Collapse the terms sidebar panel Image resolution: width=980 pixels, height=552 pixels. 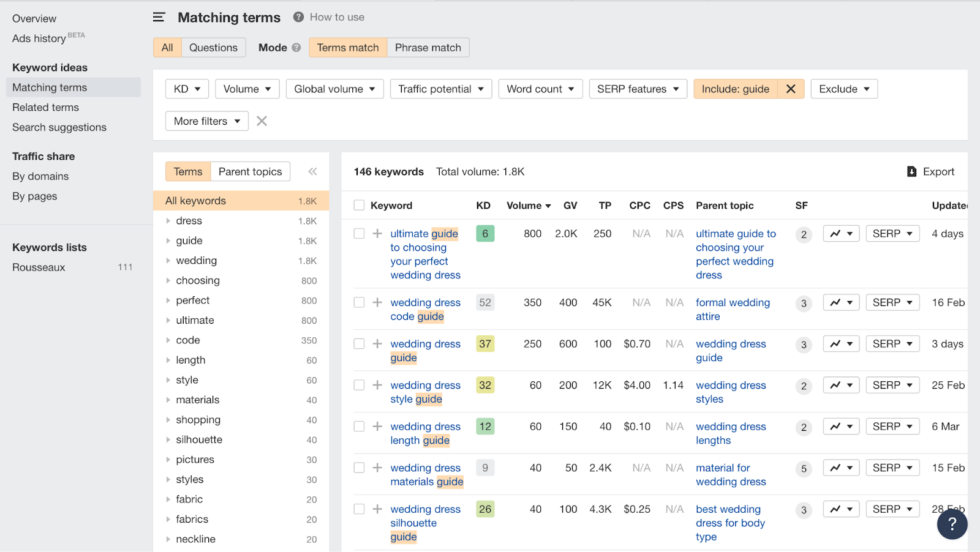(312, 172)
